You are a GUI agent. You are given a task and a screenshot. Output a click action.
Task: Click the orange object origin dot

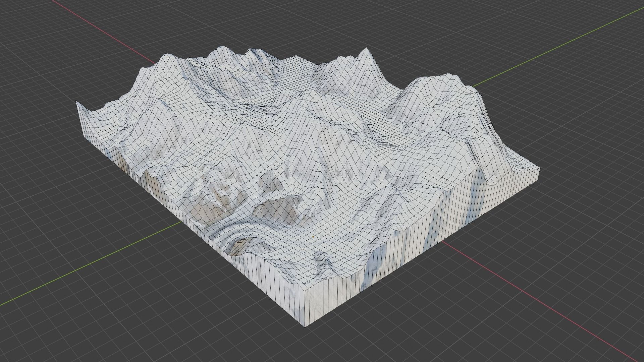click(313, 237)
